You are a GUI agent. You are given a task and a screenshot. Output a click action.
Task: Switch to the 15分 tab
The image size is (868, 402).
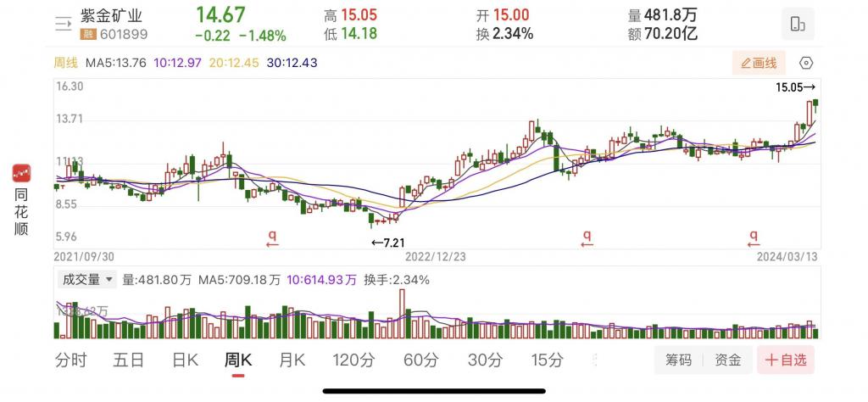tap(548, 360)
